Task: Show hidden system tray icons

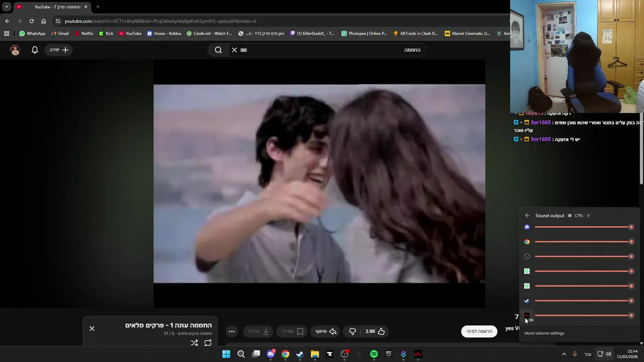Action: tap(564, 354)
